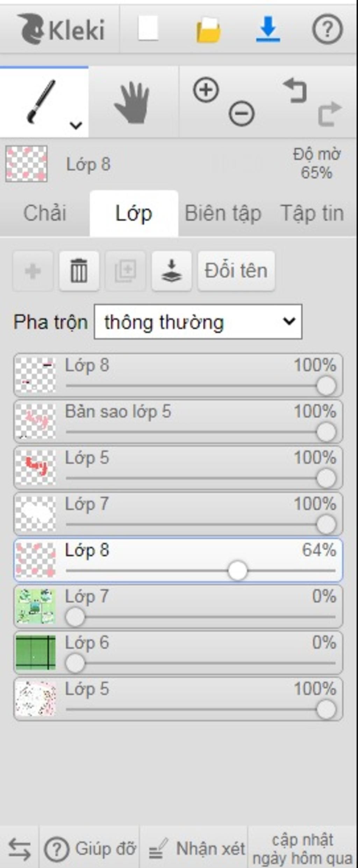Open the Tập tin tab
358x868 pixels.
pyautogui.click(x=312, y=213)
